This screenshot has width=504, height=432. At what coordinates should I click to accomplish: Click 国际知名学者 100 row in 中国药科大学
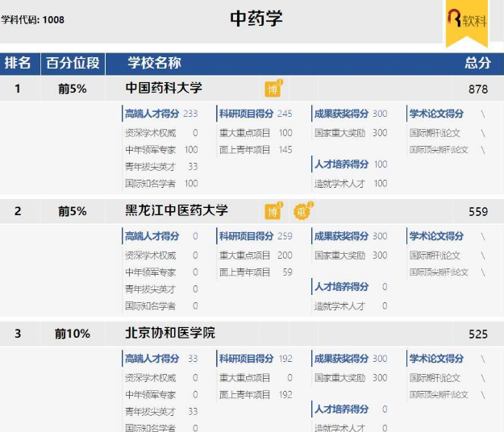161,184
